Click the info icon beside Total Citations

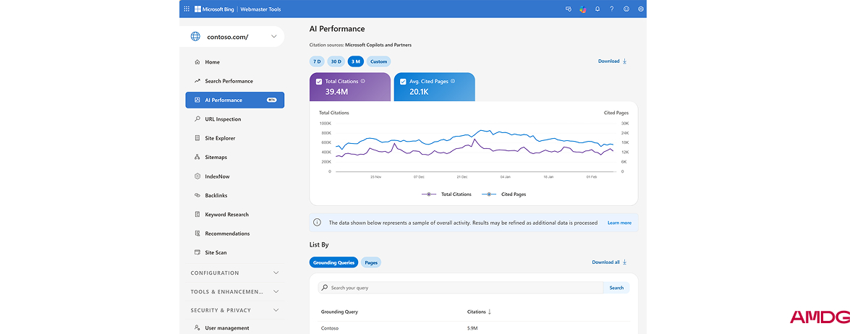point(363,81)
